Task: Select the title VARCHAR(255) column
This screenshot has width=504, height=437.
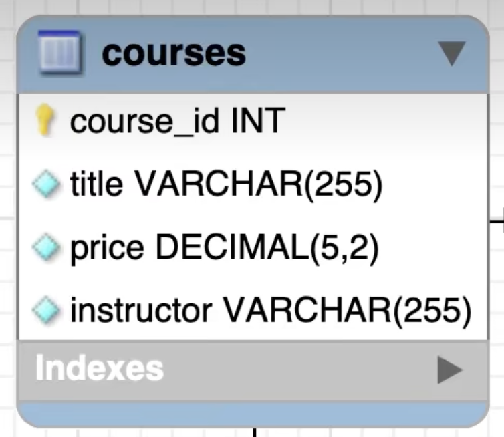Action: point(226,186)
